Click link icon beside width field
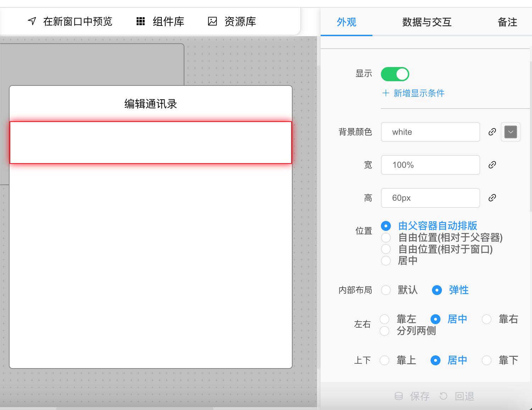The height and width of the screenshot is (410, 532). point(492,165)
